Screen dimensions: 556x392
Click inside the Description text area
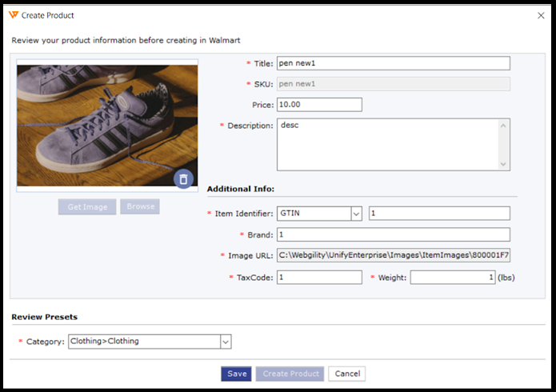(387, 144)
